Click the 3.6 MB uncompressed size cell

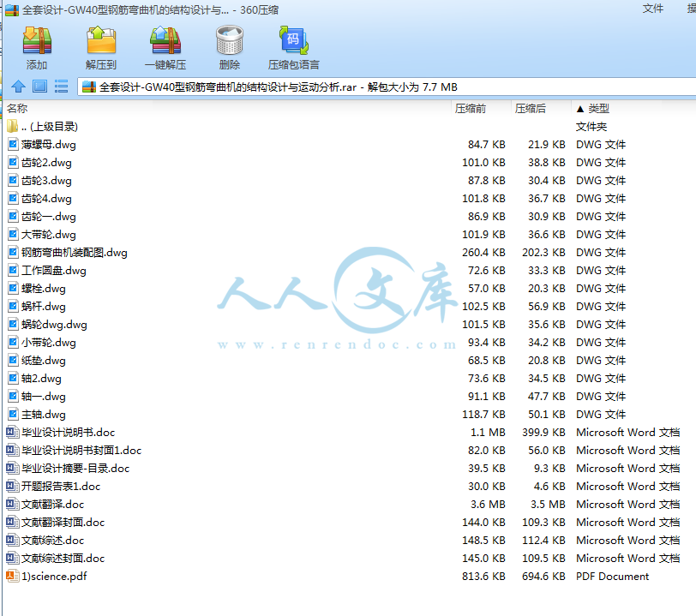pyautogui.click(x=488, y=504)
